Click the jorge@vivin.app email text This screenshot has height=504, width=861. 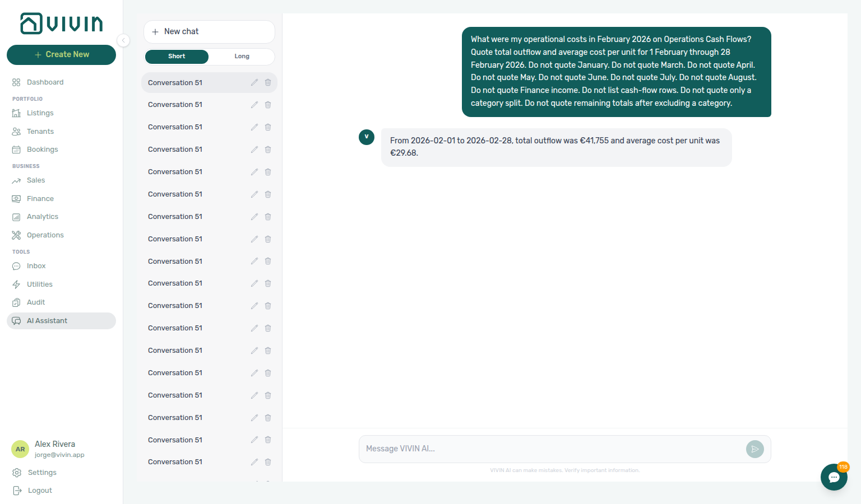(x=59, y=455)
